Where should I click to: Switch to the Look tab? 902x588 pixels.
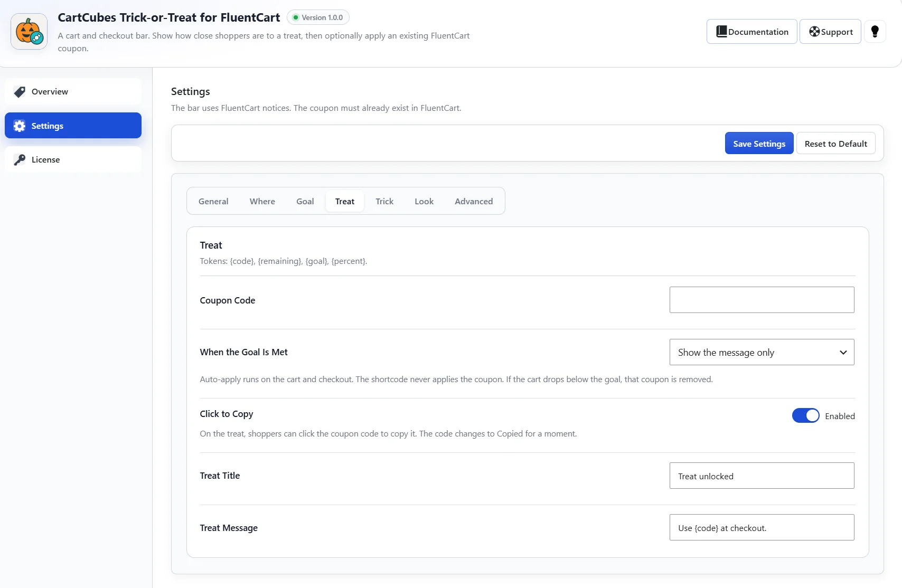click(424, 201)
